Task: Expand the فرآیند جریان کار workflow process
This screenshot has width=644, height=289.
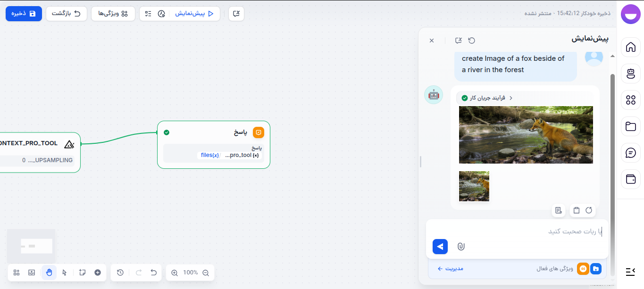Action: pyautogui.click(x=486, y=98)
